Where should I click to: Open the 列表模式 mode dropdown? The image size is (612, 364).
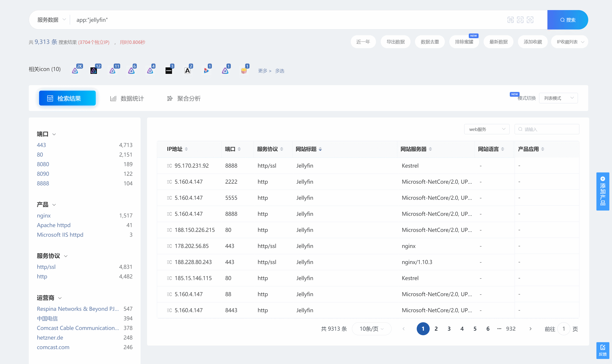558,98
